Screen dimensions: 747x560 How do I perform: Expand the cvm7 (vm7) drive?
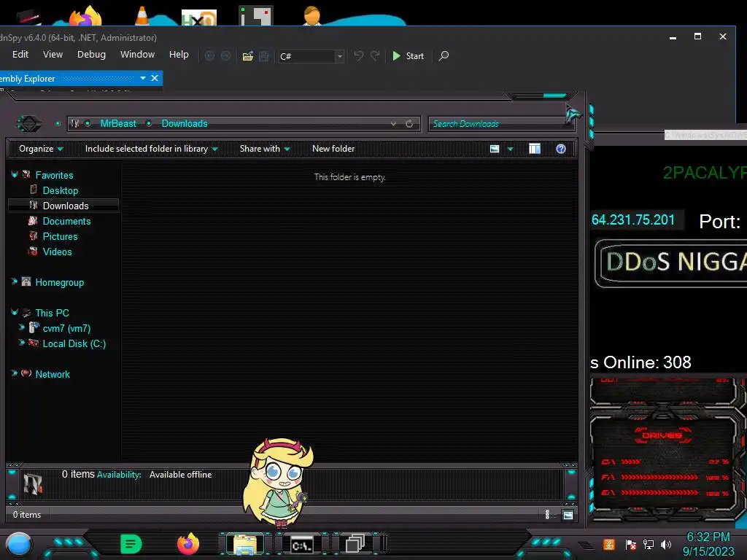[x=21, y=327]
